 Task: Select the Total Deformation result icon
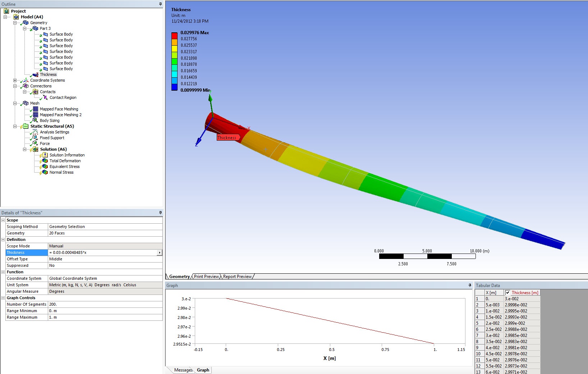click(45, 161)
